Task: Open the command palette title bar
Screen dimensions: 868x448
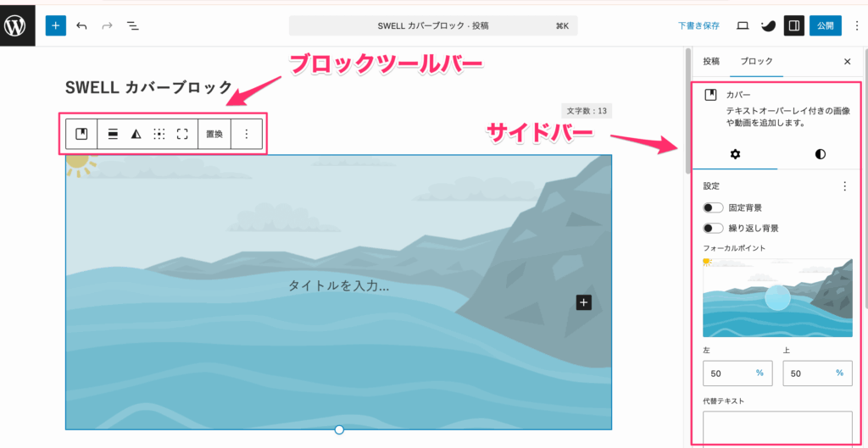Action: (433, 26)
